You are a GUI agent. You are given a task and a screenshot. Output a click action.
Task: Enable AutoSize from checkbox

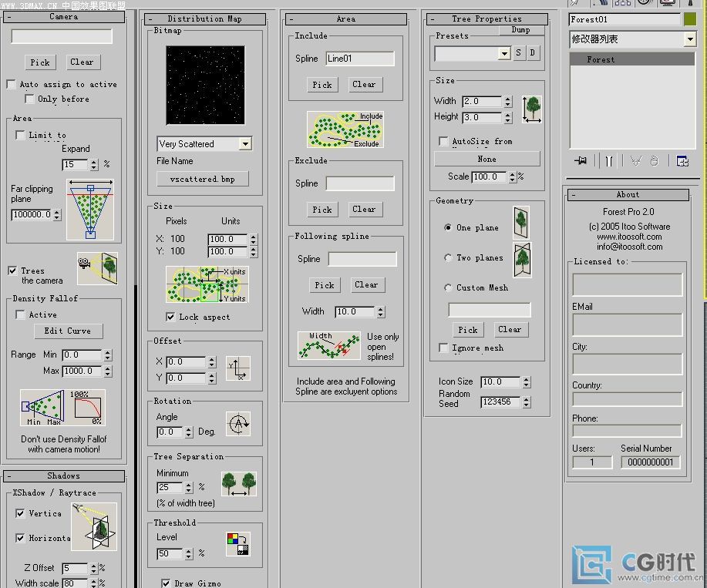pos(443,141)
